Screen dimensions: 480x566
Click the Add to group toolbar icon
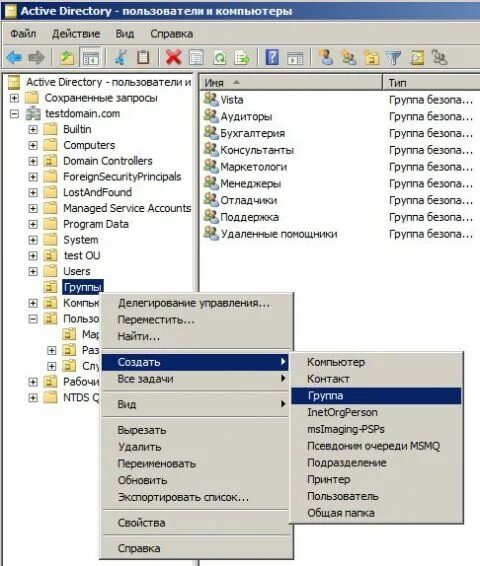pyautogui.click(x=440, y=57)
